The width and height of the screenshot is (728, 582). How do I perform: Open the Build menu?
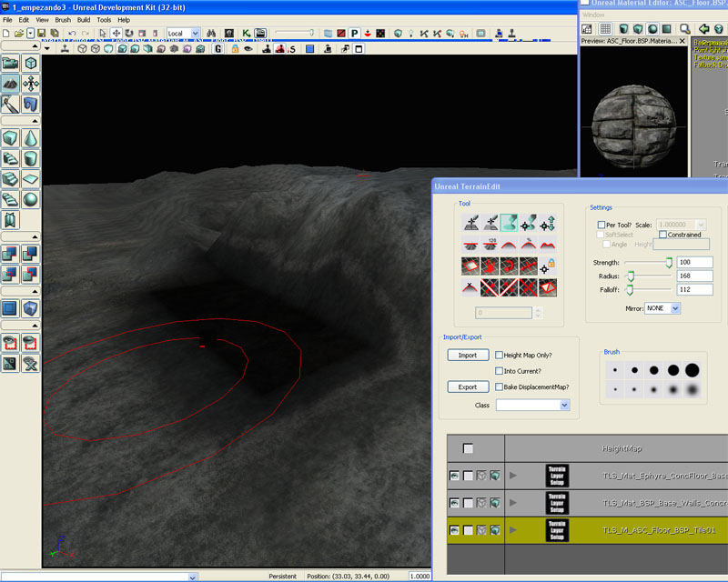tap(84, 20)
